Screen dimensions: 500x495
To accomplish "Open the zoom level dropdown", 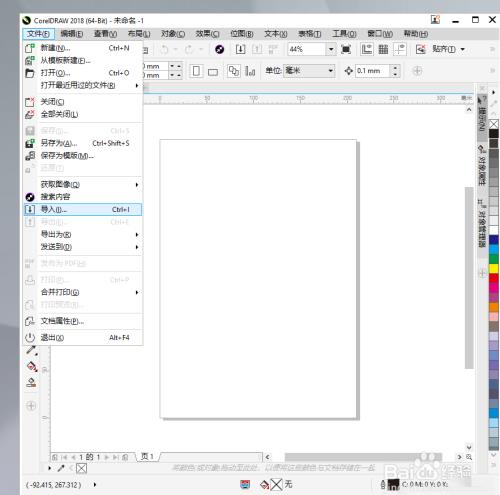I will pos(331,49).
